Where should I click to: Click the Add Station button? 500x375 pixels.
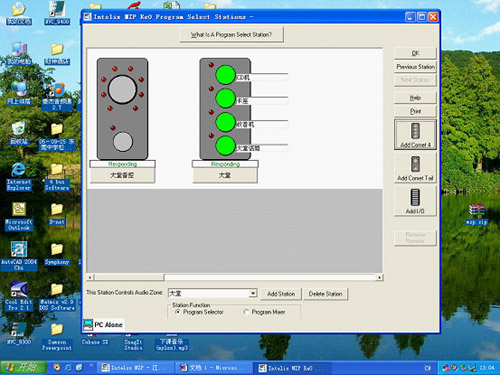[x=281, y=294]
